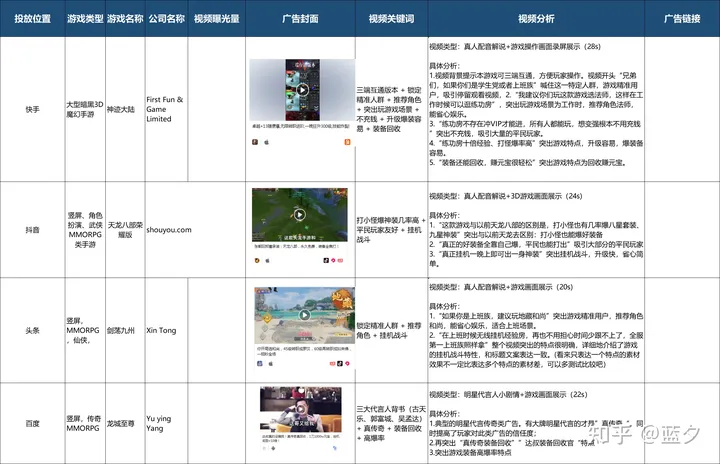The image size is (720, 464).
Task: Click the Kuaishou orange icon under 神迹大陆 ad
Action: (x=348, y=142)
